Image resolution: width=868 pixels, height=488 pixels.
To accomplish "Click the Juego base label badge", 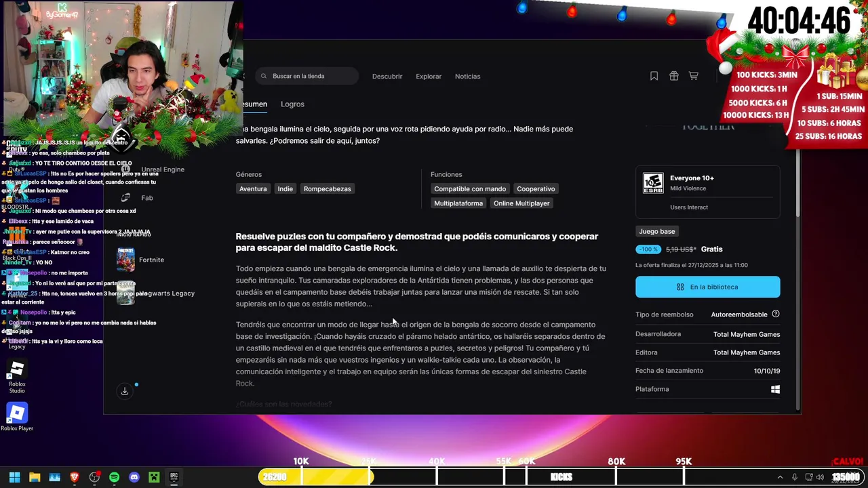I will click(x=656, y=231).
